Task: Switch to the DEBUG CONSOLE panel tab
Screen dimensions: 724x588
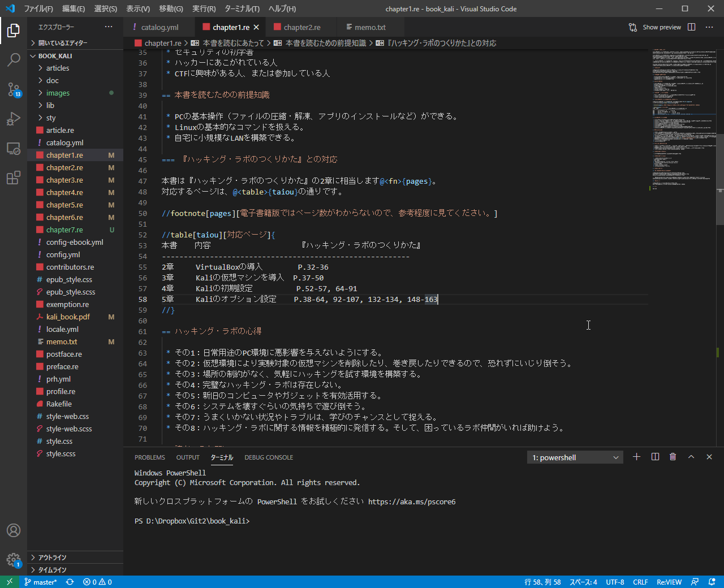Action: (269, 457)
